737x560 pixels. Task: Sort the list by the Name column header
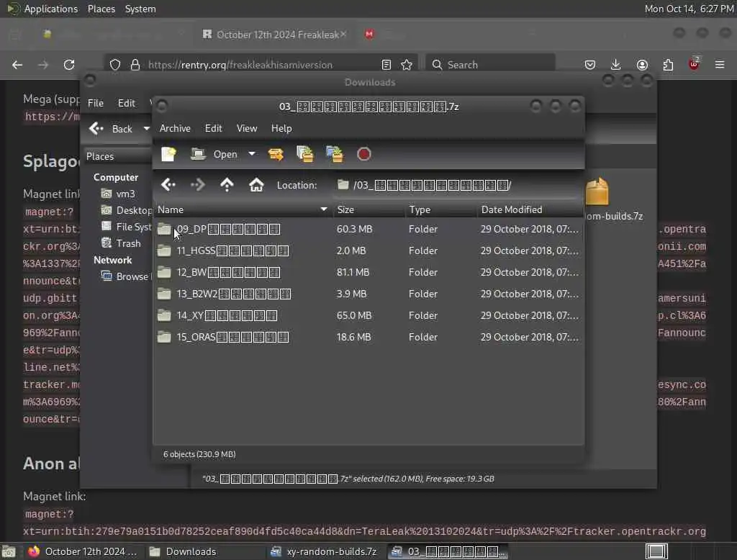coord(243,209)
